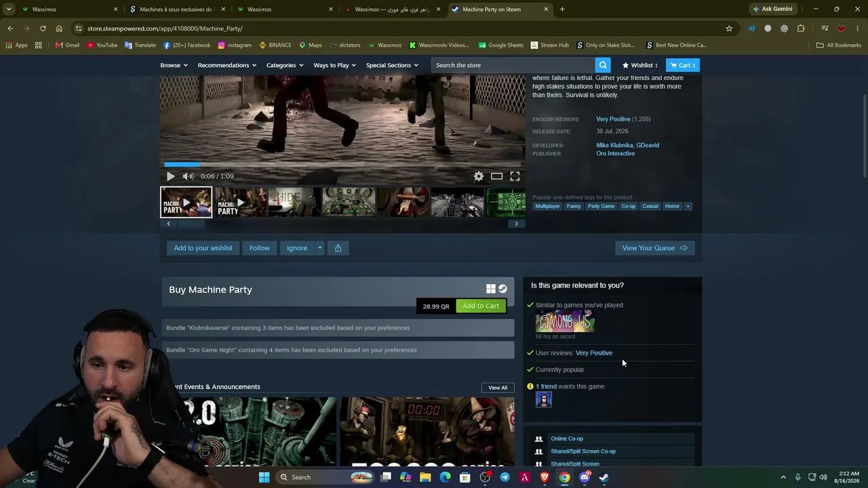View All events and announcements

click(x=498, y=388)
